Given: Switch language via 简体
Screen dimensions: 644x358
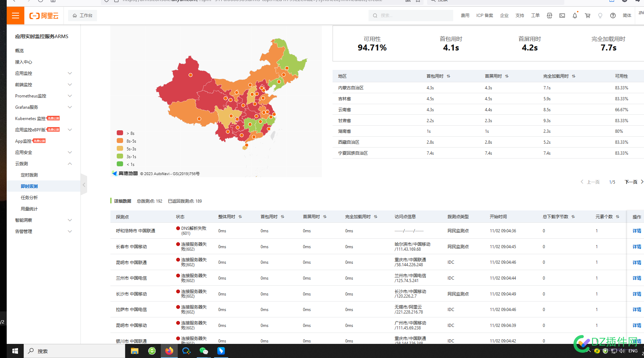Looking at the screenshot, I should click(x=627, y=16).
